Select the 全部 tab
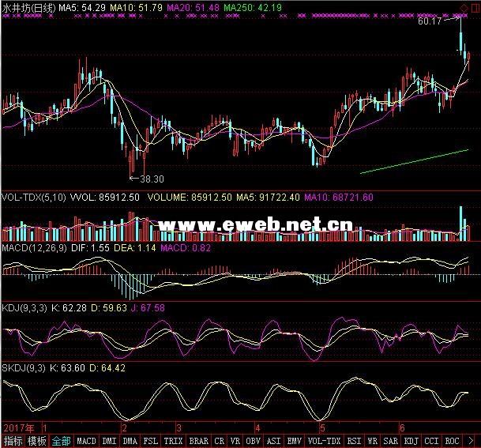This screenshot has width=481, height=448. (x=61, y=441)
